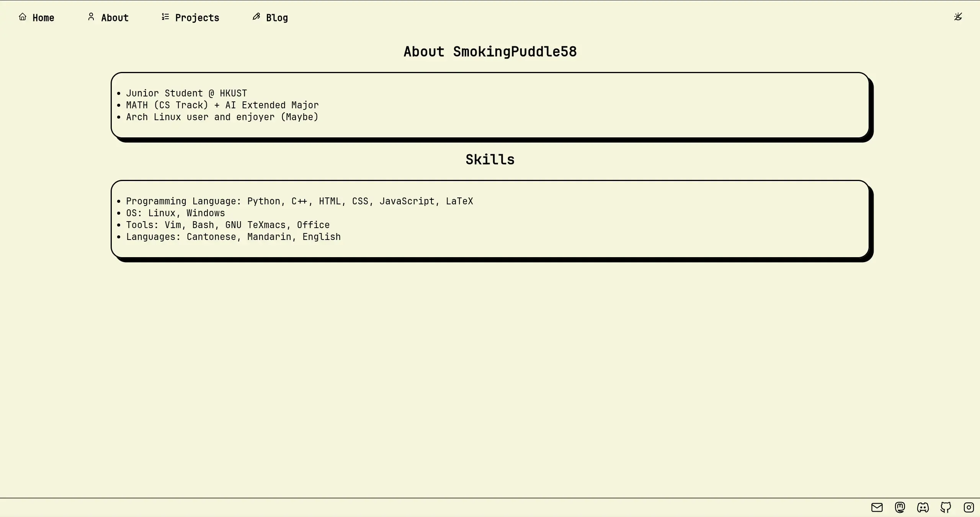This screenshot has width=980, height=517.
Task: Click the Junior Student @ HKUST bullet
Action: pos(186,93)
